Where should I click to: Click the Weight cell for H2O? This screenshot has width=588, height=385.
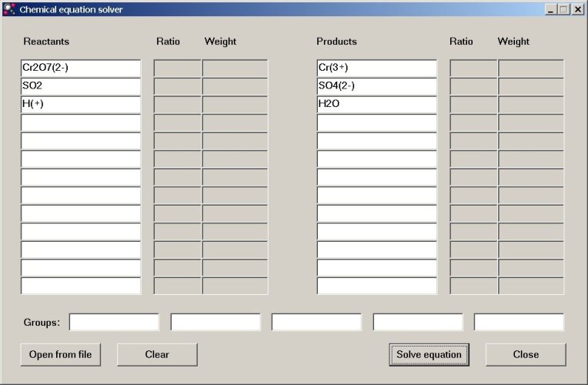tap(531, 104)
